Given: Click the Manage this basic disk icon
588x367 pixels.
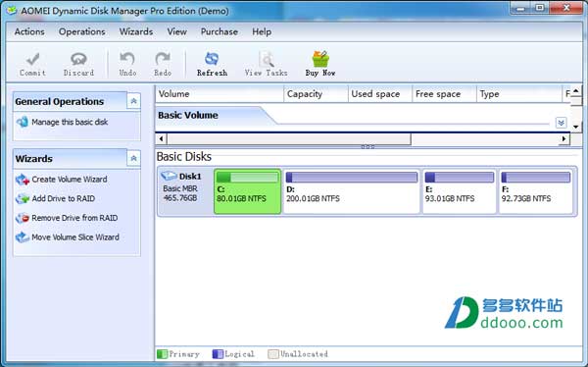Looking at the screenshot, I should click(x=23, y=122).
